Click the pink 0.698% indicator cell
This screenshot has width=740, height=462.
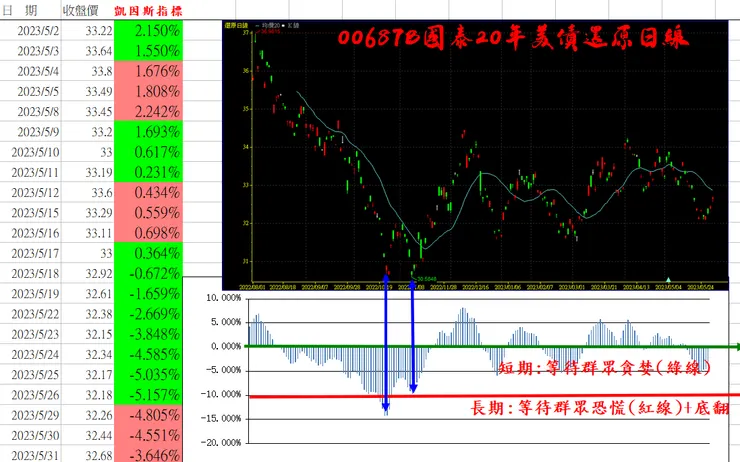pos(148,234)
